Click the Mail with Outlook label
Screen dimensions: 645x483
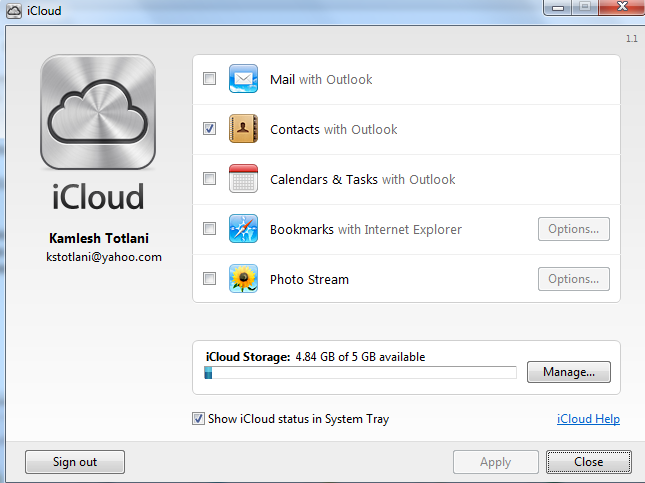(x=321, y=79)
